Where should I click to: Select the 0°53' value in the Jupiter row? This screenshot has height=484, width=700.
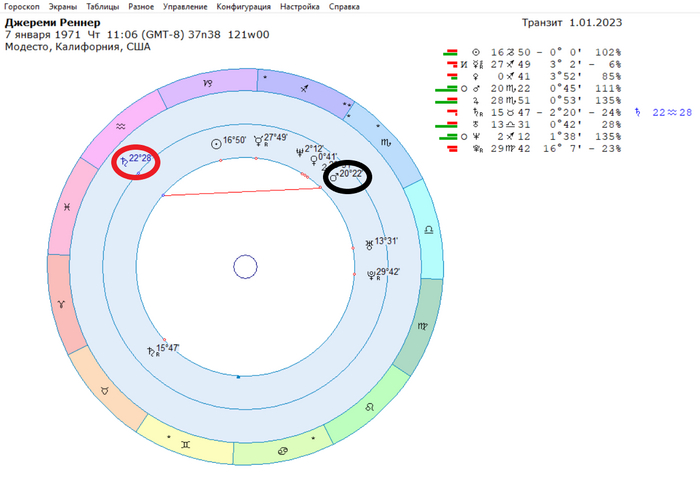(x=566, y=100)
